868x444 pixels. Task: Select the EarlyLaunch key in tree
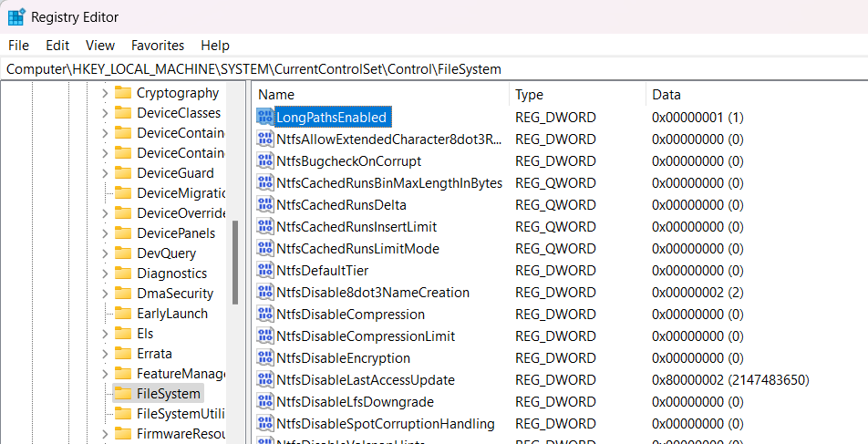pyautogui.click(x=172, y=314)
